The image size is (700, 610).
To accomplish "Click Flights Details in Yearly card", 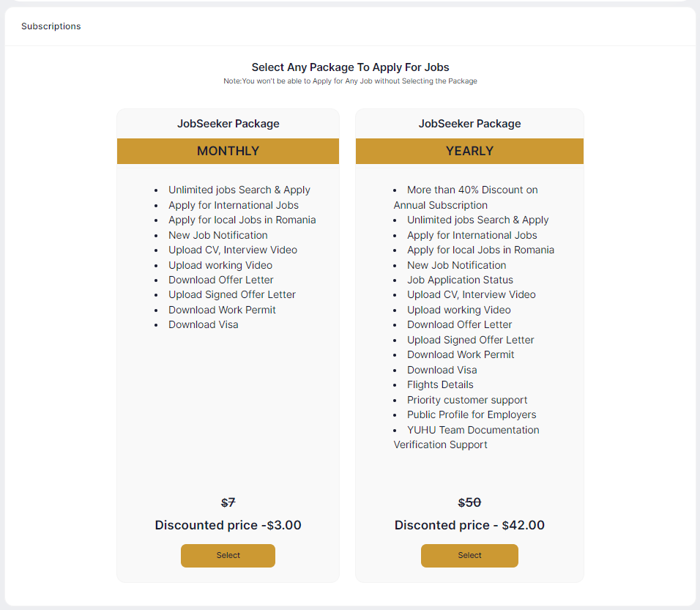I will 440,384.
